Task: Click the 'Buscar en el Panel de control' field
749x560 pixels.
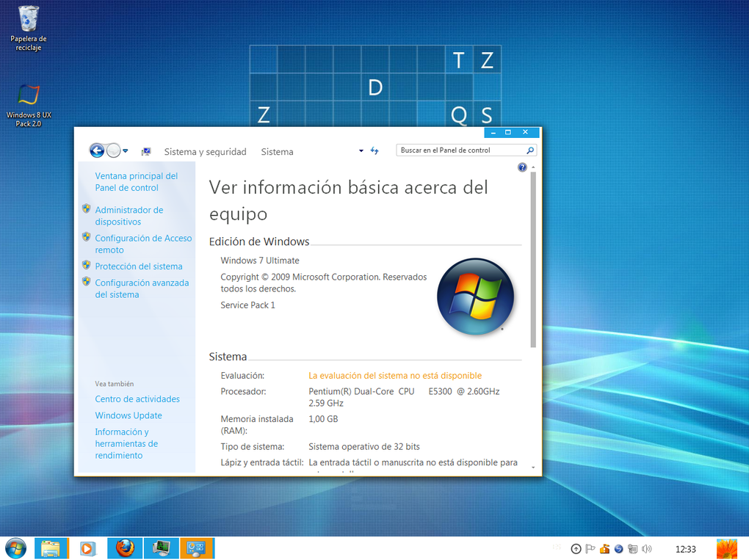Action: tap(466, 150)
